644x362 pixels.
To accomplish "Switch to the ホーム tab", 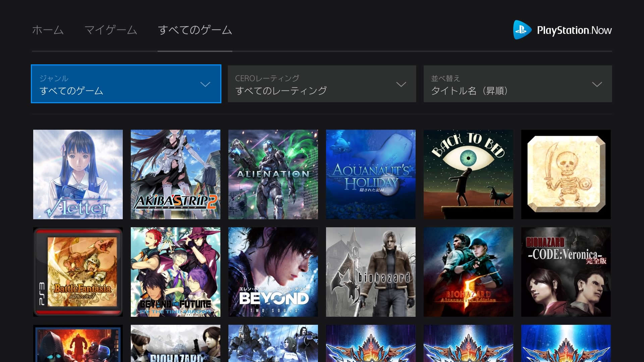I will [48, 30].
